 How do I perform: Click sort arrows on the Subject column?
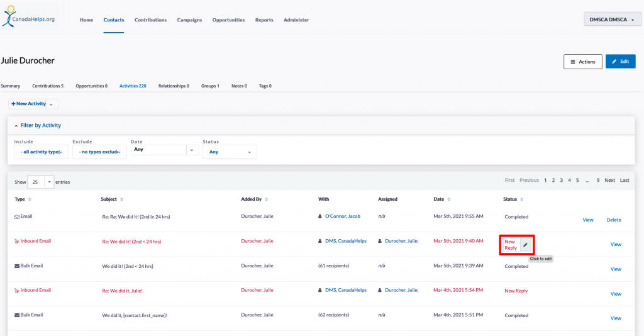coord(121,199)
